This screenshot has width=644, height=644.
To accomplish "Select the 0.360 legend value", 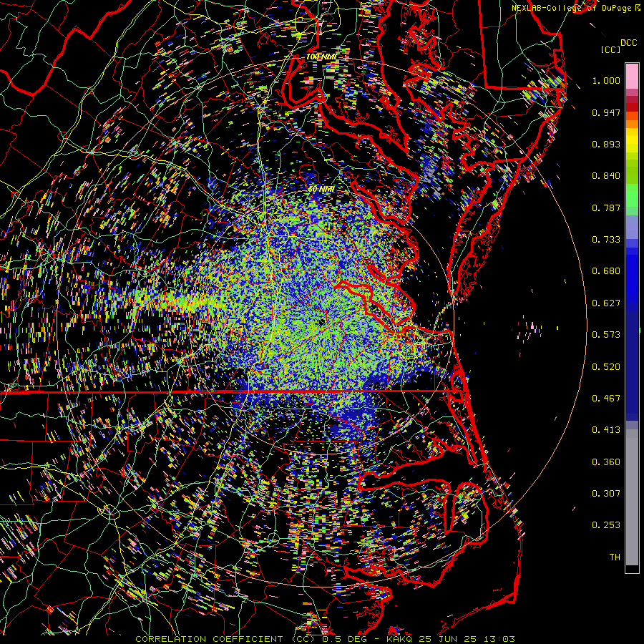I will coord(606,462).
